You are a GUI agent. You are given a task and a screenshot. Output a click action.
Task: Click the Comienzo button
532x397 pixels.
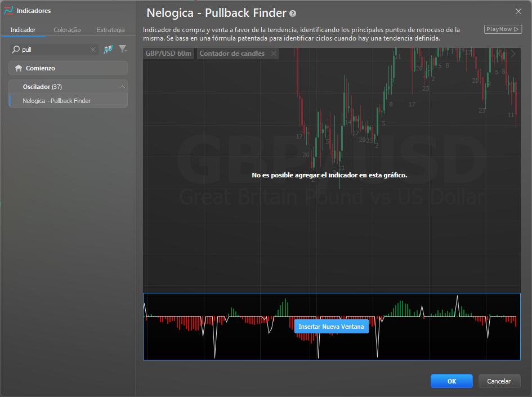coord(68,68)
